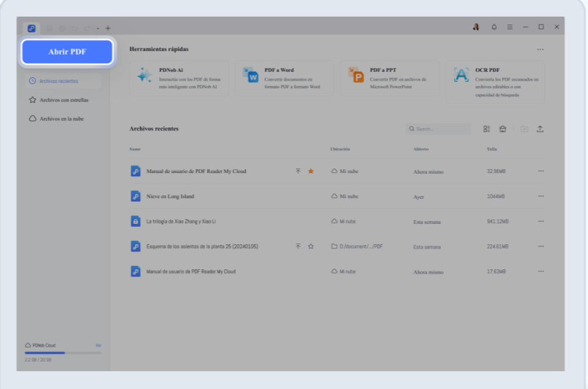Click the new folder icon
This screenshot has width=588, height=389.
[x=524, y=129]
